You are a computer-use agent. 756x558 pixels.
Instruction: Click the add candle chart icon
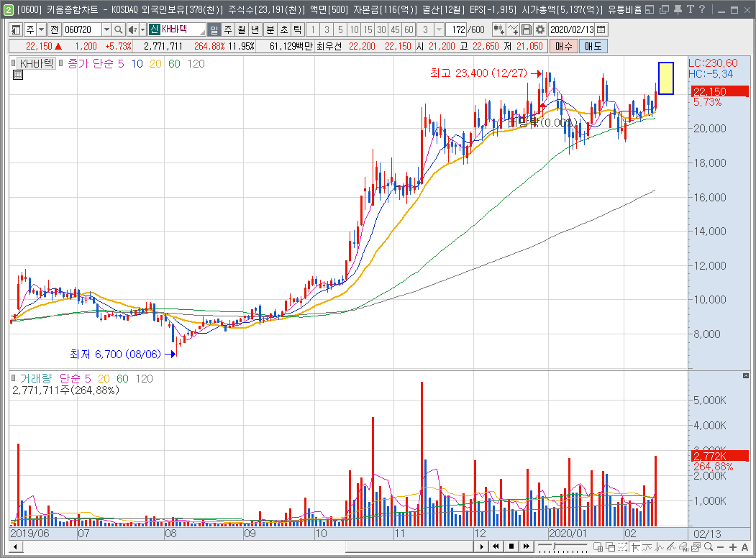(498, 30)
